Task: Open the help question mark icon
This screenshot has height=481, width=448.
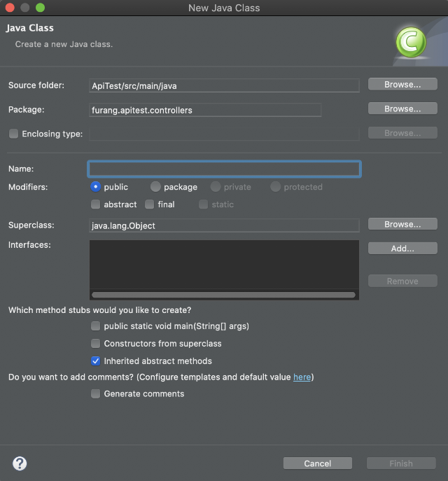Action: pyautogui.click(x=20, y=463)
